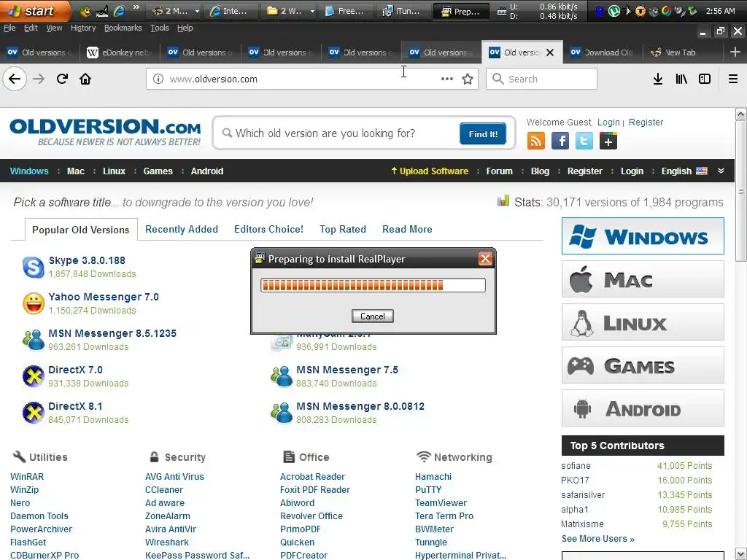
Task: Open the page actions three-dot icon
Action: pyautogui.click(x=447, y=79)
